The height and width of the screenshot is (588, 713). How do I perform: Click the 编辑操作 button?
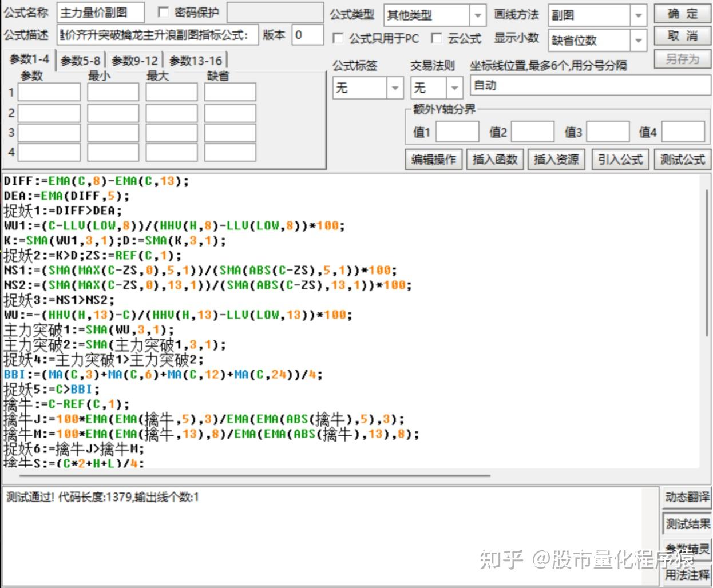point(434,159)
